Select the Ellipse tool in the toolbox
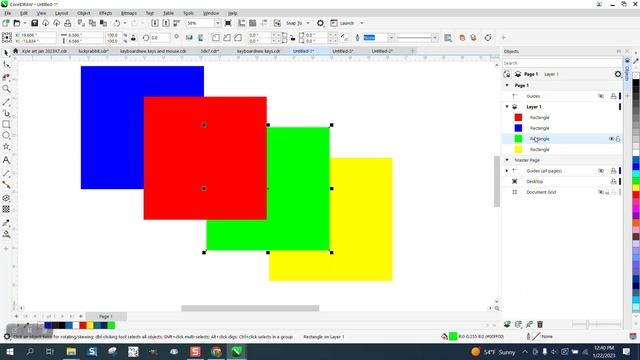 point(6,136)
